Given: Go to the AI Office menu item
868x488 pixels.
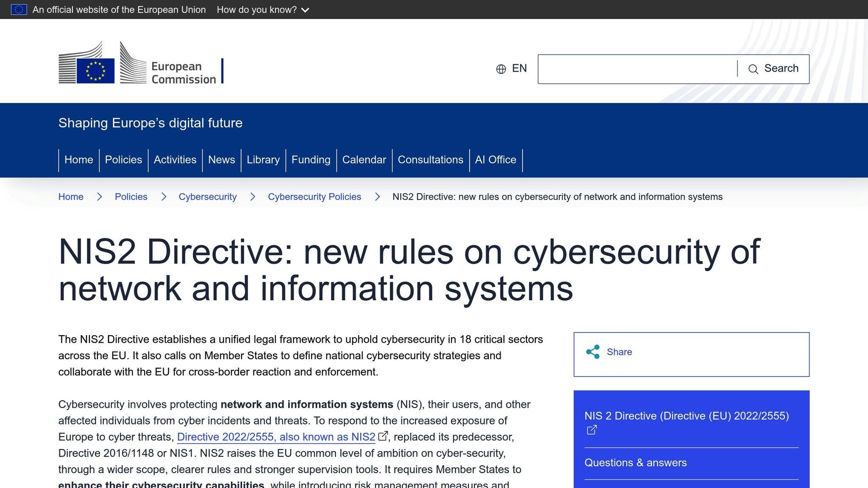Looking at the screenshot, I should coord(495,160).
